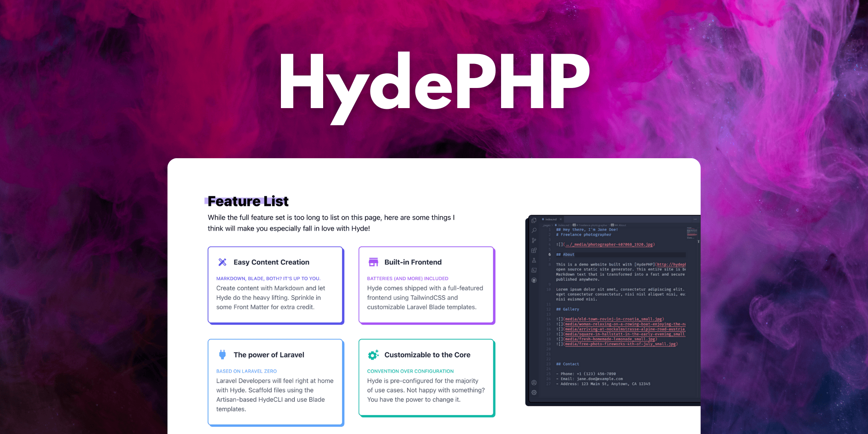The width and height of the screenshot is (868, 434).
Task: Click the http://hydephp URL in the editor
Action: click(671, 264)
